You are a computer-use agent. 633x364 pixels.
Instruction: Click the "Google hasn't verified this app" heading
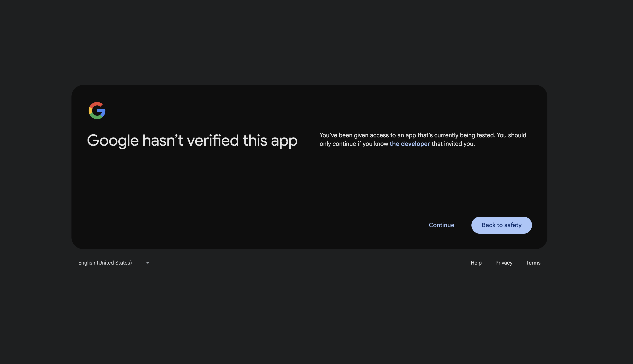(192, 141)
